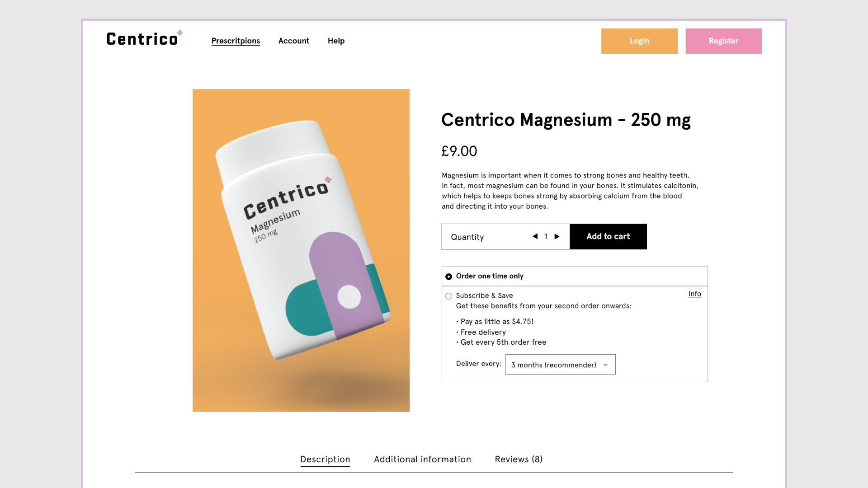Open Prescriptions menu item
The width and height of the screenshot is (868, 488).
pos(236,41)
